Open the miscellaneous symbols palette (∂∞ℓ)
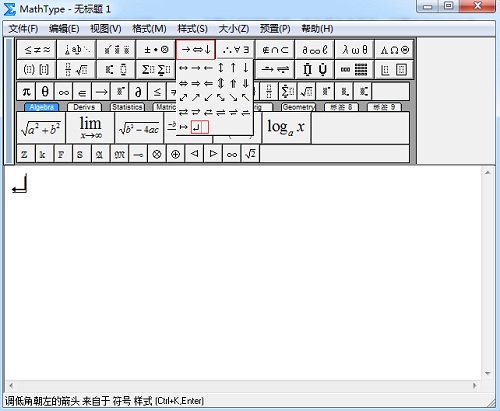Image resolution: width=500 pixels, height=411 pixels. [315, 50]
